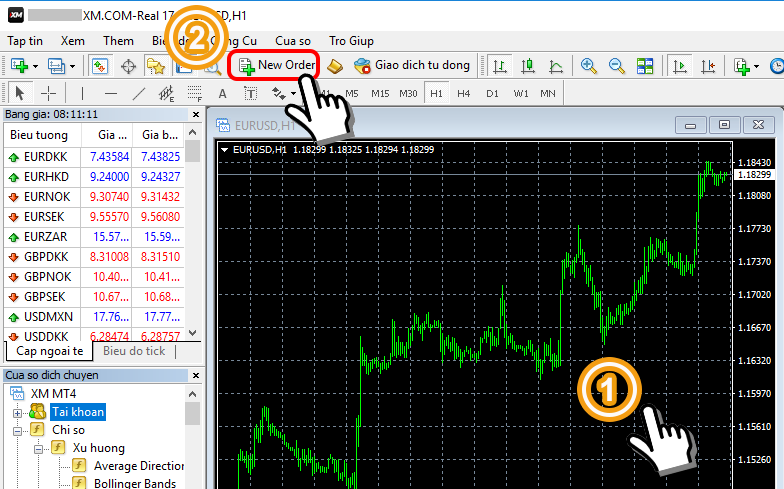Open dropdown arrow beside profiles icon
Viewport: 784px width, 489px height.
pos(72,66)
